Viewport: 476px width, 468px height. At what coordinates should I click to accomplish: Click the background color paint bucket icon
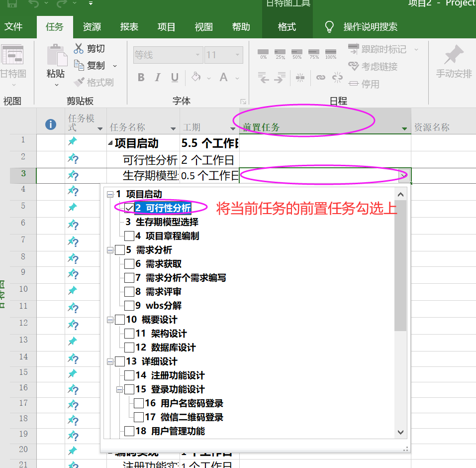(196, 77)
